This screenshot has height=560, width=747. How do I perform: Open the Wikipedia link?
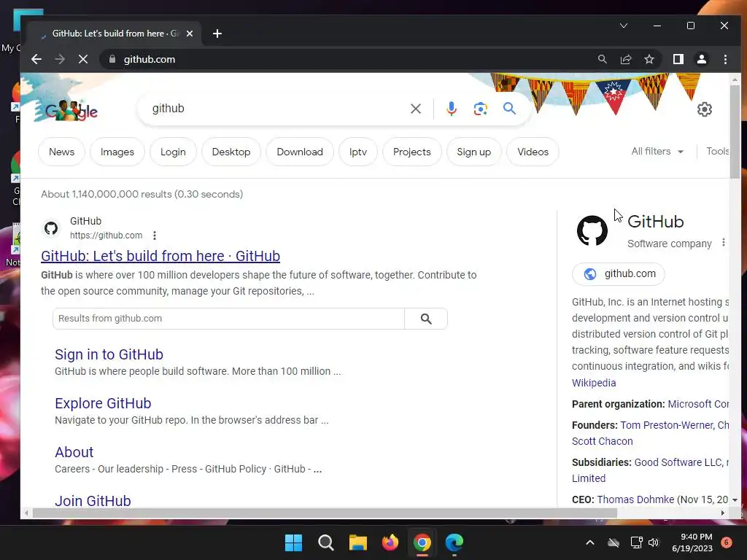pos(594,383)
